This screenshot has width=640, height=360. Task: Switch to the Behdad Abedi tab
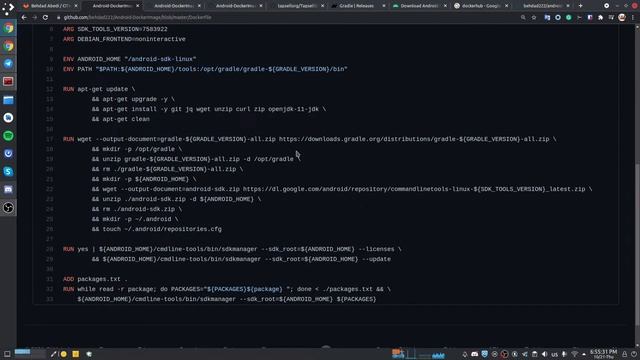(x=50, y=6)
